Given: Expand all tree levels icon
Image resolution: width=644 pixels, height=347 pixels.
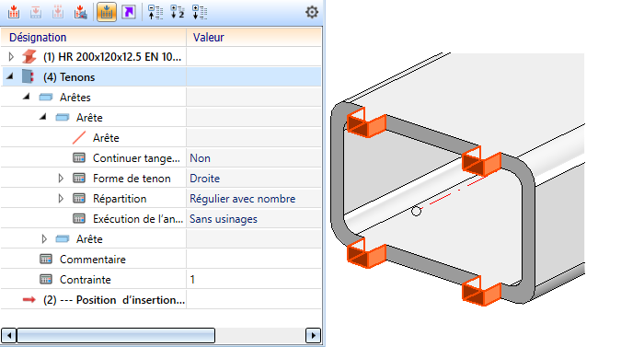Looking at the screenshot, I should pos(200,12).
